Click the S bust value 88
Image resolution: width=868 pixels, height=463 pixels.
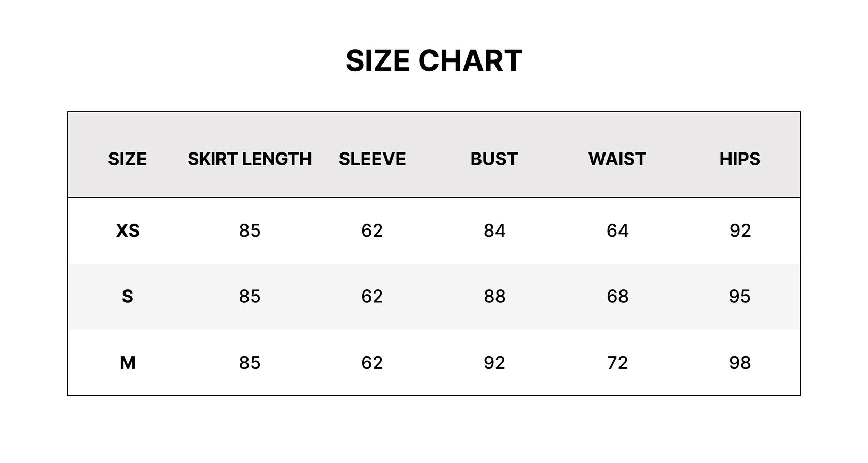[494, 297]
